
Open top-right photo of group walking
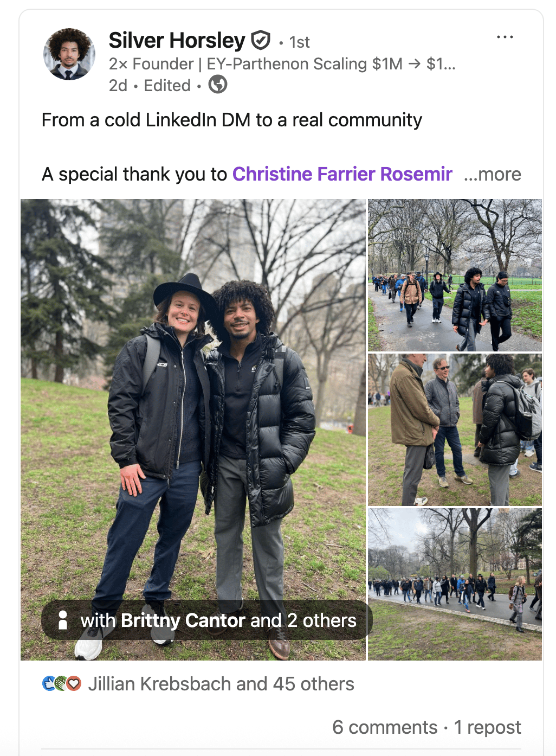[455, 275]
